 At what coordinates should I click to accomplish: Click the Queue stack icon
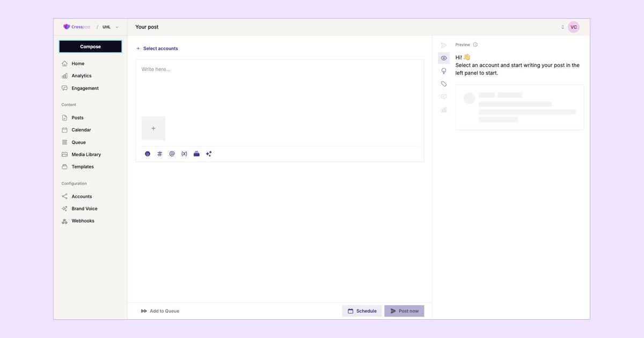64,142
